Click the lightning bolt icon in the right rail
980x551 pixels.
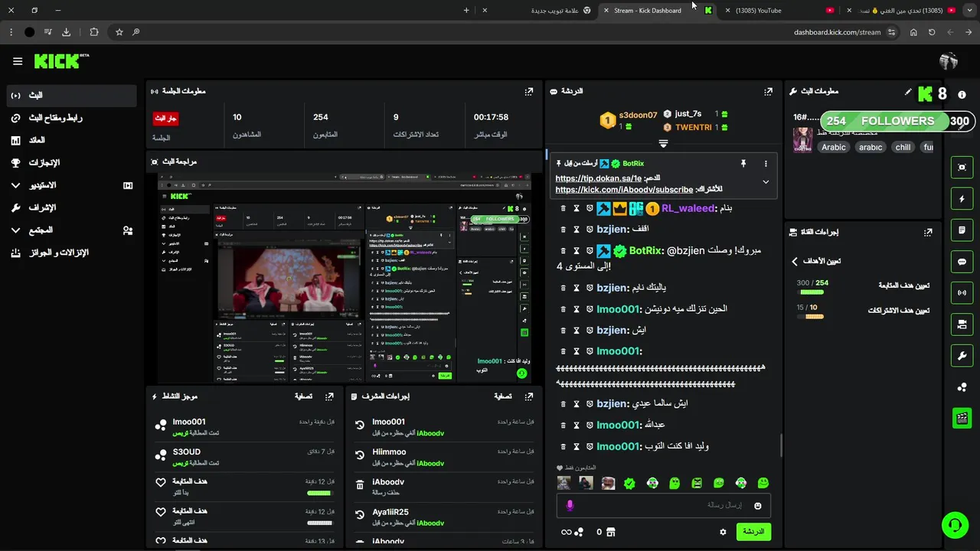click(962, 199)
